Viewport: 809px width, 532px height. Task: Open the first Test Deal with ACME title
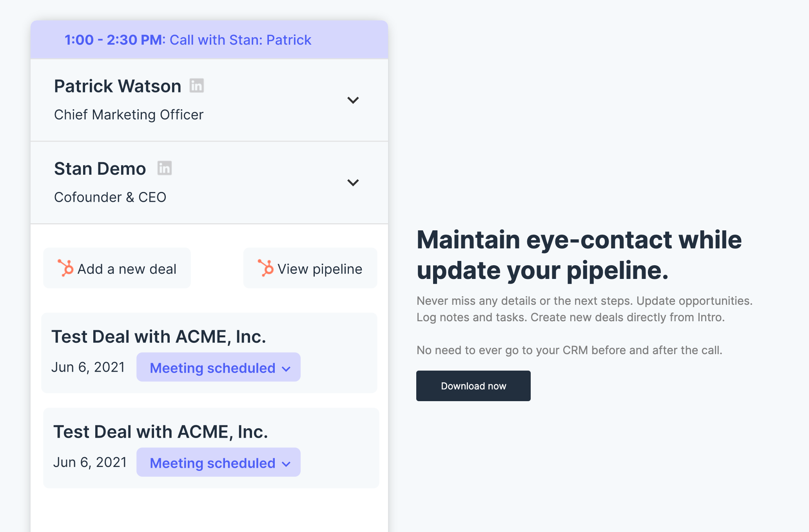click(159, 337)
